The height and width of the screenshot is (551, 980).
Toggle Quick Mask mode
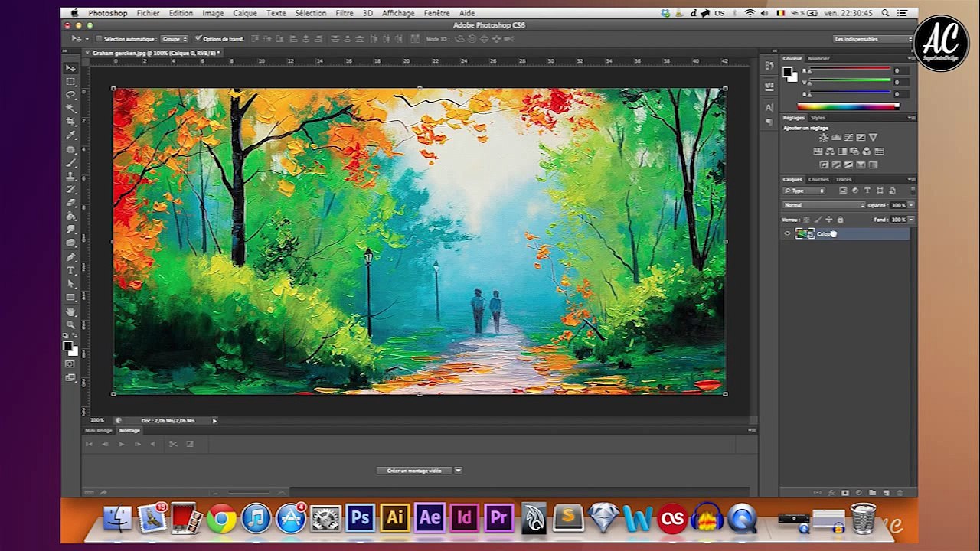[x=70, y=364]
